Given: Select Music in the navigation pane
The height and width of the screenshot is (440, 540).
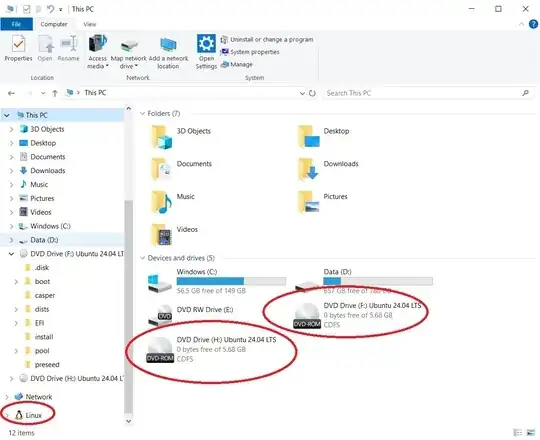Looking at the screenshot, I should pos(39,184).
